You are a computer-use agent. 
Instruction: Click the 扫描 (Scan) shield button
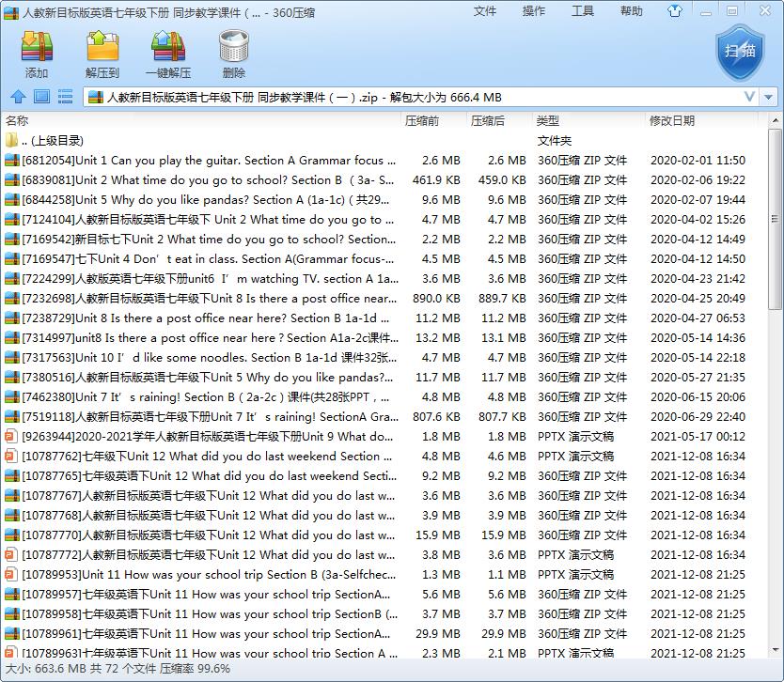tap(739, 51)
